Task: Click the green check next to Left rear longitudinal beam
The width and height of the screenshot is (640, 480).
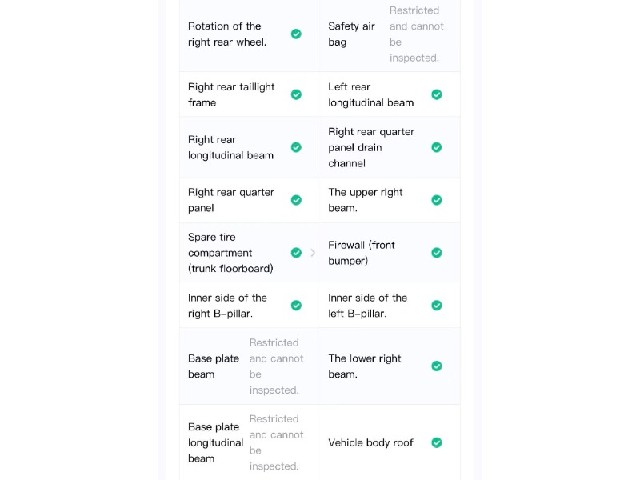Action: pos(437,95)
